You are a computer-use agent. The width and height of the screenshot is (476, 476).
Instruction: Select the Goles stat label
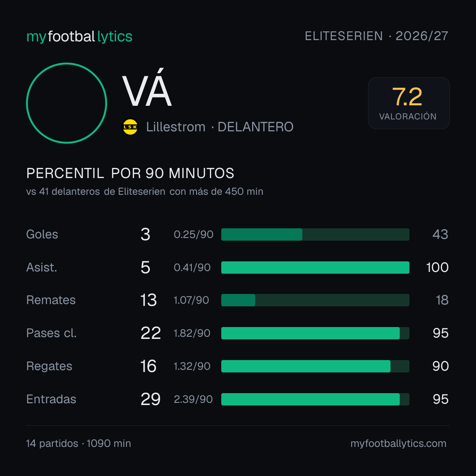pyautogui.click(x=42, y=234)
